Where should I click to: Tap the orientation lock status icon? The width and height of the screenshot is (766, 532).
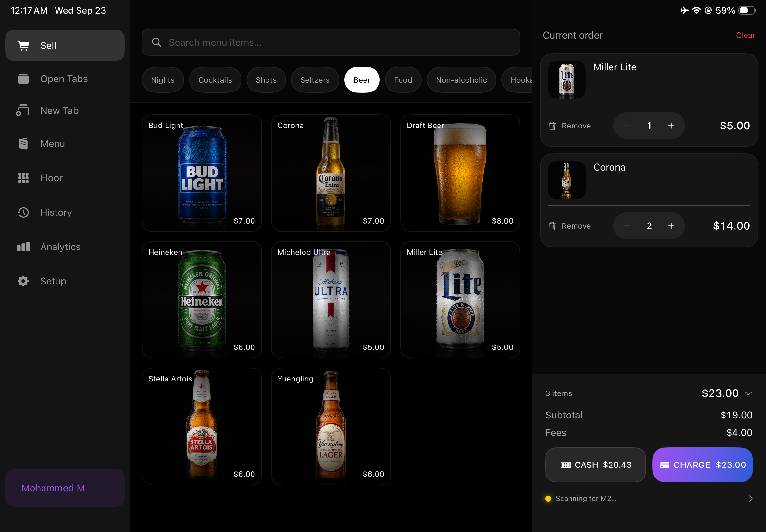point(708,10)
